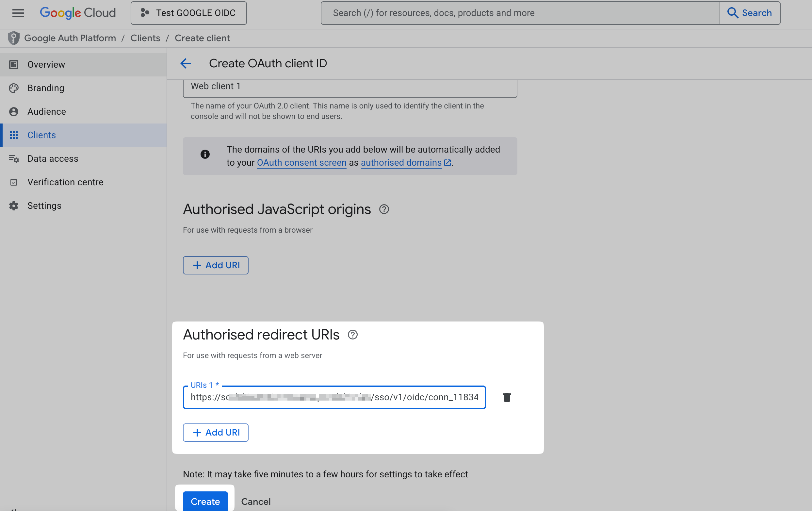Click the URIs 1 redirect URI field

[x=334, y=397]
